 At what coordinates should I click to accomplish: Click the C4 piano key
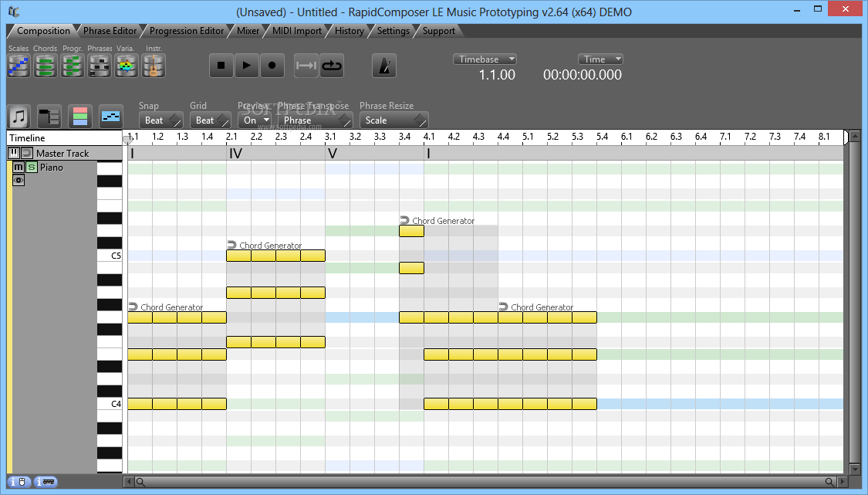(x=110, y=404)
